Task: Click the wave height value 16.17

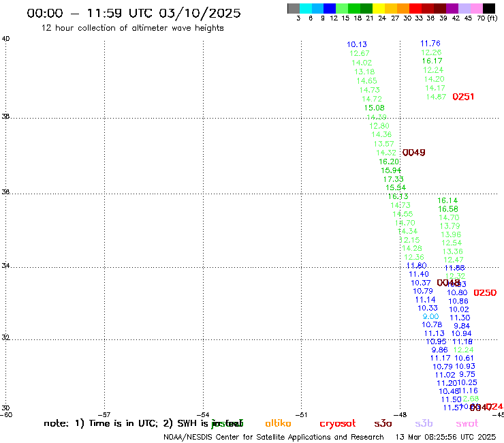Action: (x=432, y=61)
